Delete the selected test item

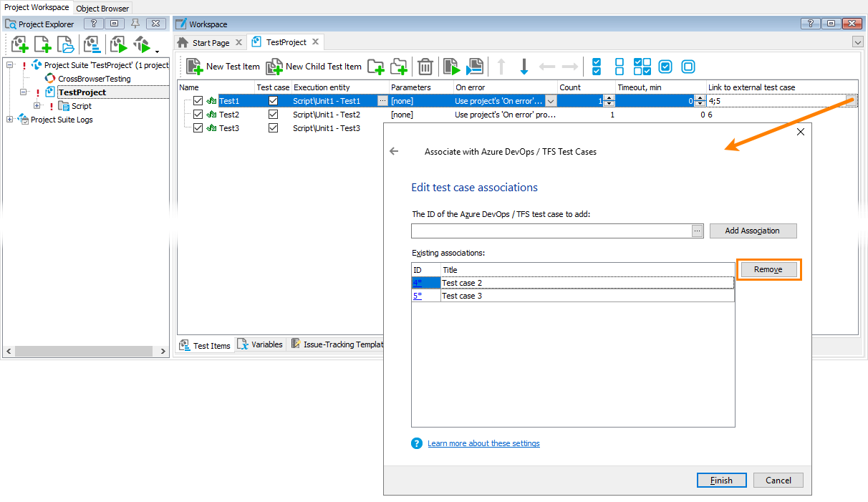[x=425, y=66]
